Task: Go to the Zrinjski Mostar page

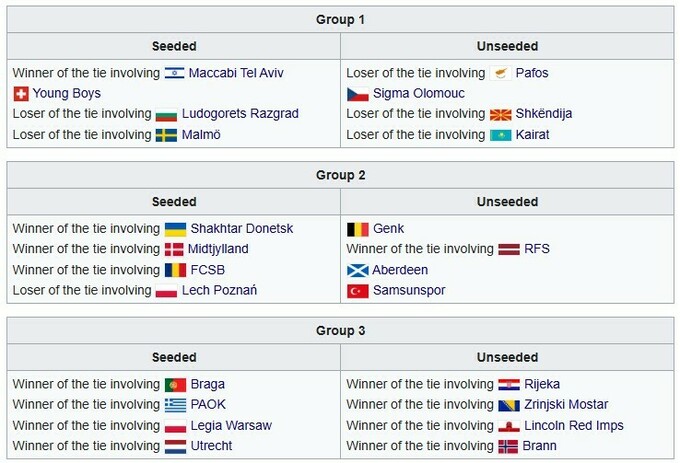Action: tap(567, 405)
